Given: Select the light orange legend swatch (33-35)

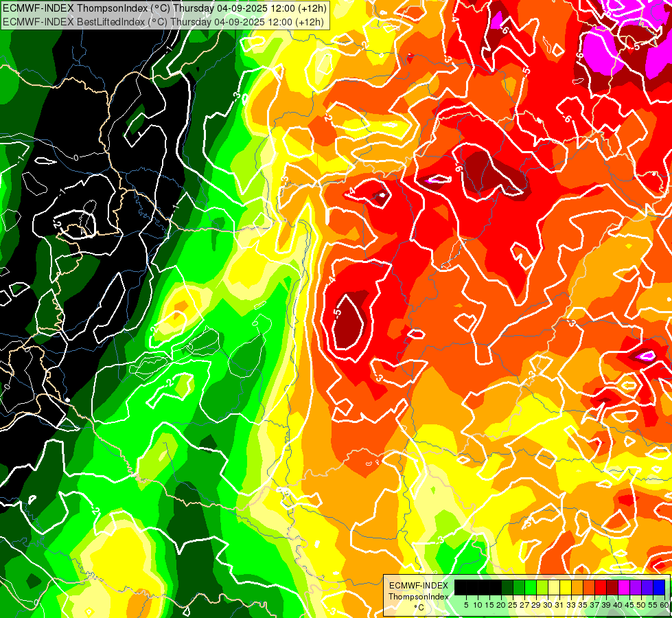Looking at the screenshot, I should point(577,587).
